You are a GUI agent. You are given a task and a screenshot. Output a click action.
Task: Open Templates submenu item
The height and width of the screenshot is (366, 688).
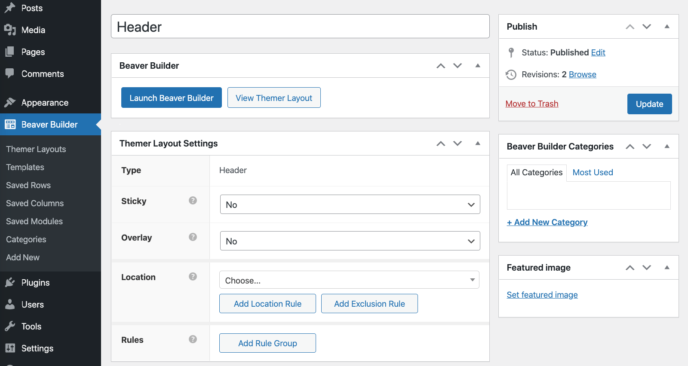click(25, 167)
